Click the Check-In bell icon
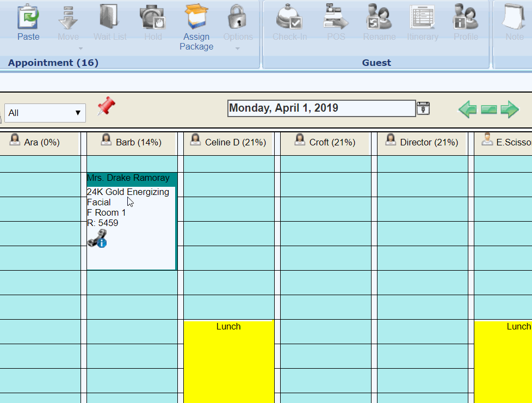Screen dimensions: 532x403 tap(289, 16)
